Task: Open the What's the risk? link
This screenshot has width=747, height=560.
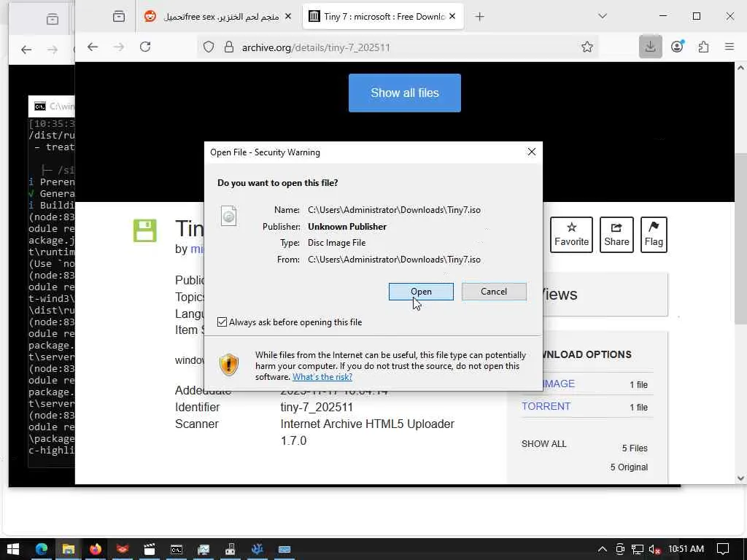Action: coord(322,377)
